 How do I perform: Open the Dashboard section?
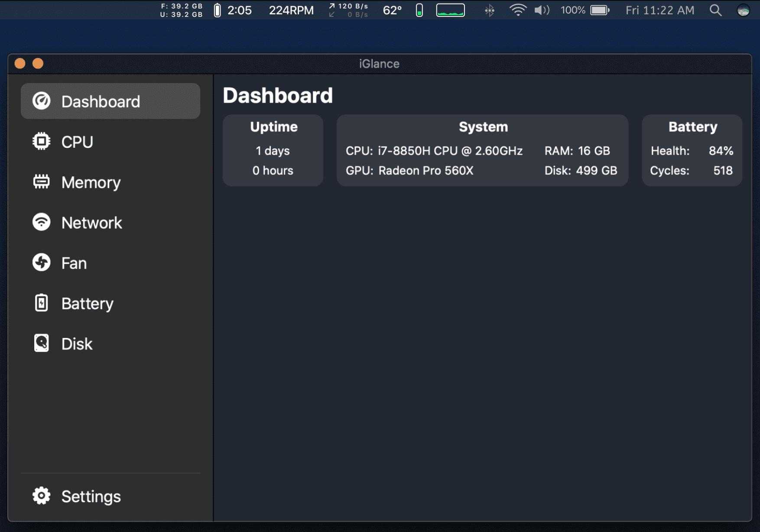(x=110, y=101)
